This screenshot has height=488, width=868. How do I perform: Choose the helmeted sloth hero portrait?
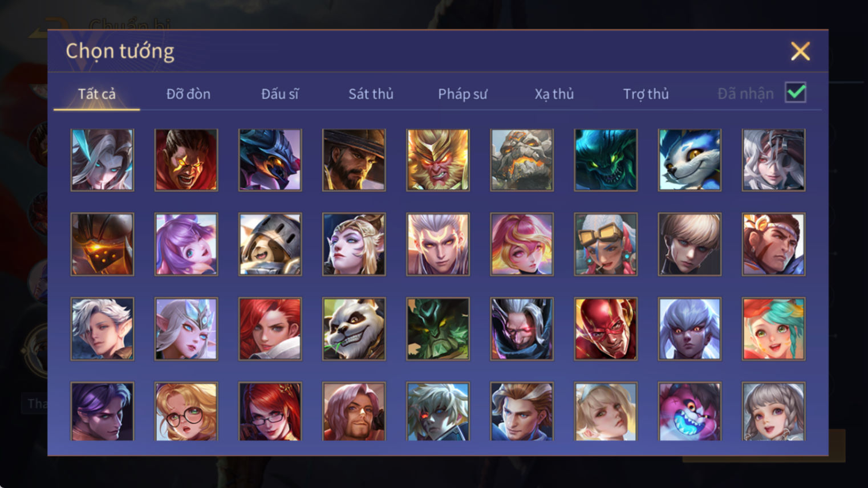pyautogui.click(x=270, y=245)
